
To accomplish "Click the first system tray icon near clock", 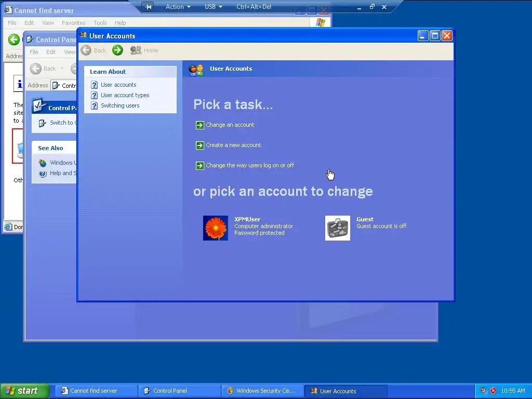I will tap(483, 391).
